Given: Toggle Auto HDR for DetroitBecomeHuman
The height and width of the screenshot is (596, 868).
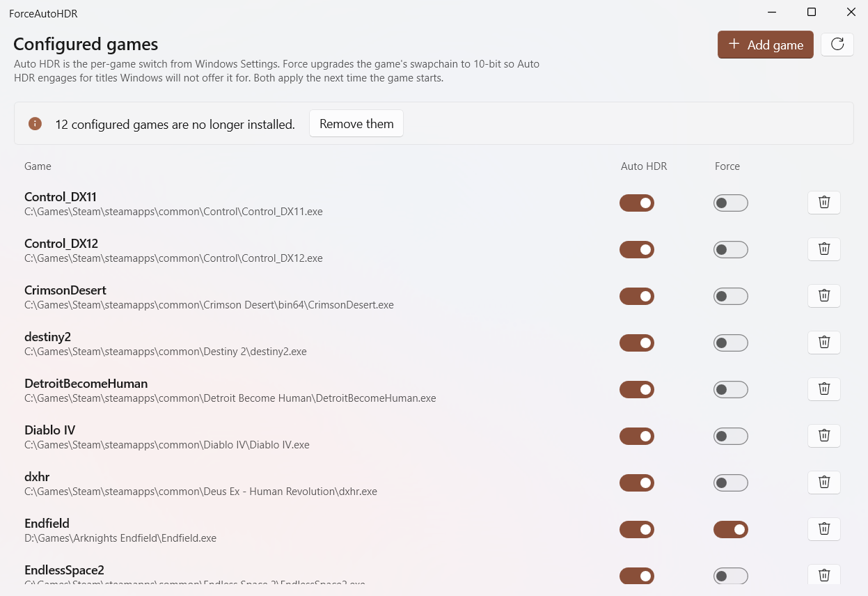Looking at the screenshot, I should [x=637, y=390].
